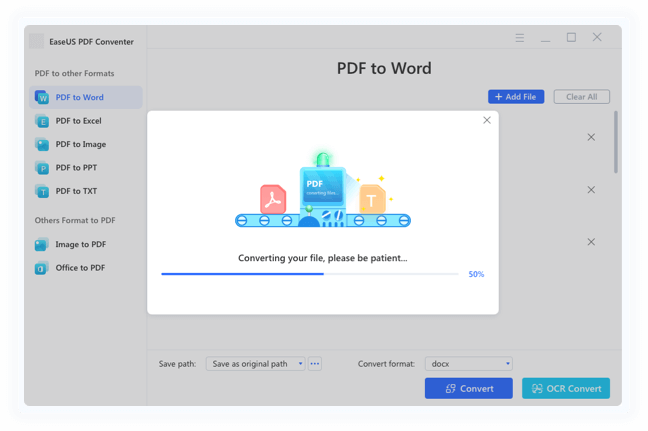Remove the first file from the list

coord(591,137)
